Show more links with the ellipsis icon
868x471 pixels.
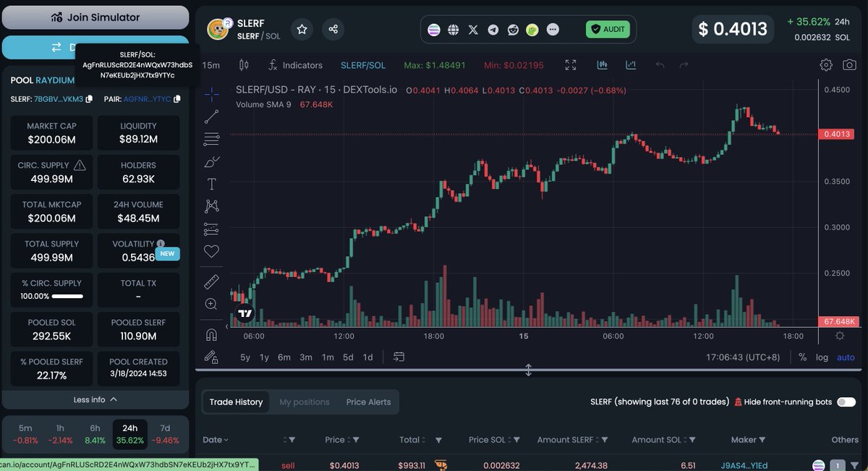(553, 30)
